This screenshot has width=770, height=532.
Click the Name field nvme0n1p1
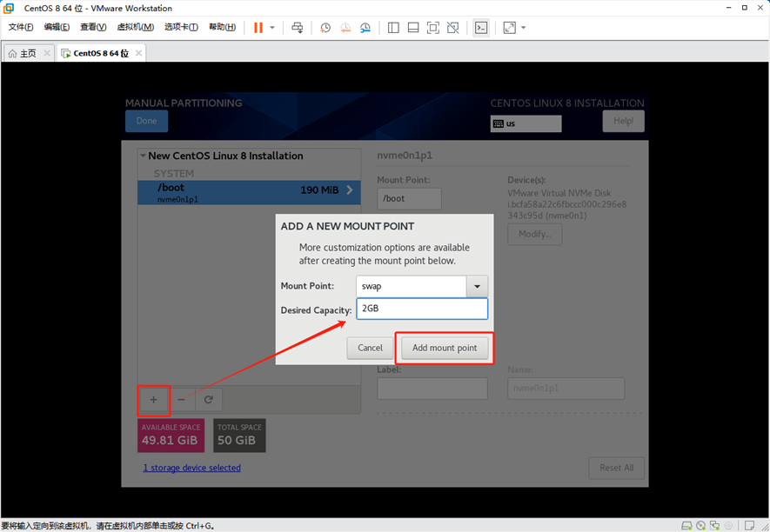click(x=566, y=389)
